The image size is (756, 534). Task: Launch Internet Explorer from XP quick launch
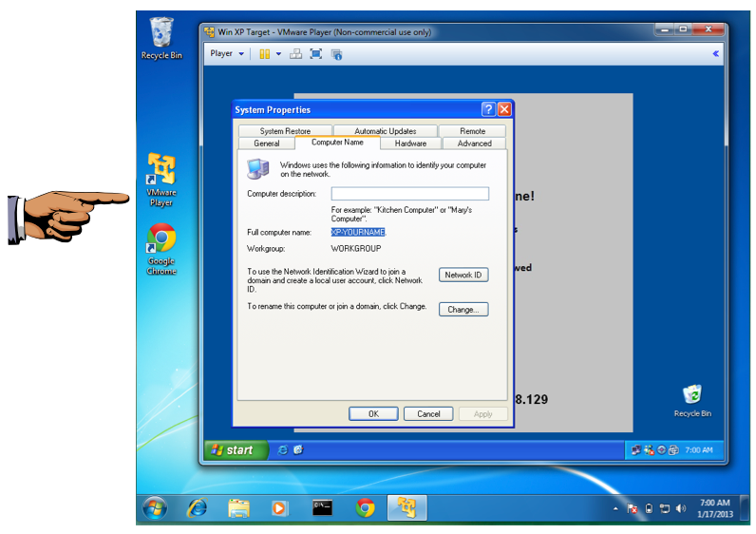283,450
